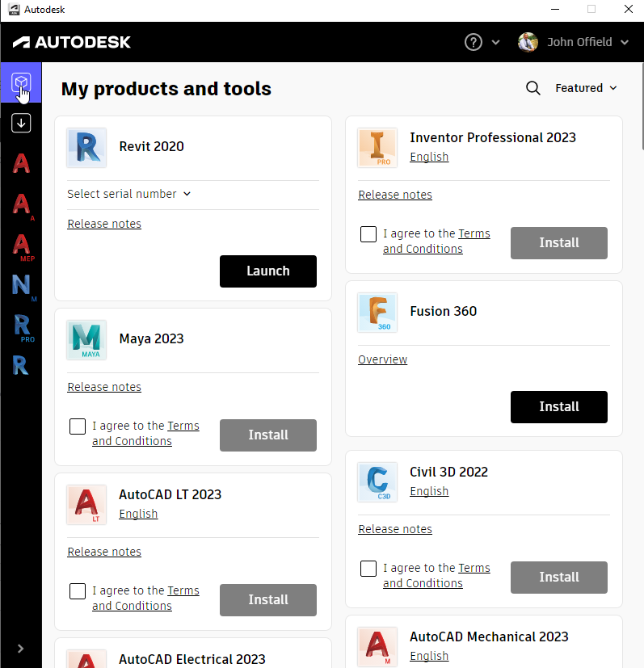The width and height of the screenshot is (644, 668).
Task: Open the downloads icon in sidebar
Action: [21, 123]
